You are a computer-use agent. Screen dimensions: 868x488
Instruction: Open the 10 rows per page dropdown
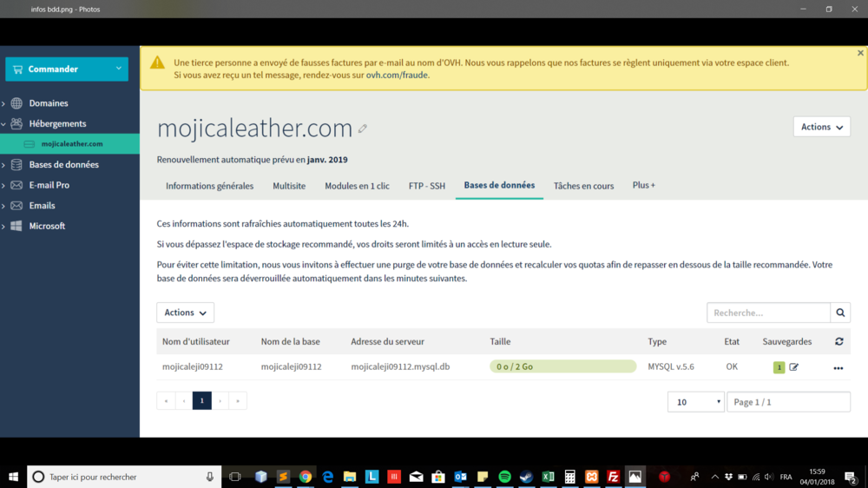tap(696, 402)
